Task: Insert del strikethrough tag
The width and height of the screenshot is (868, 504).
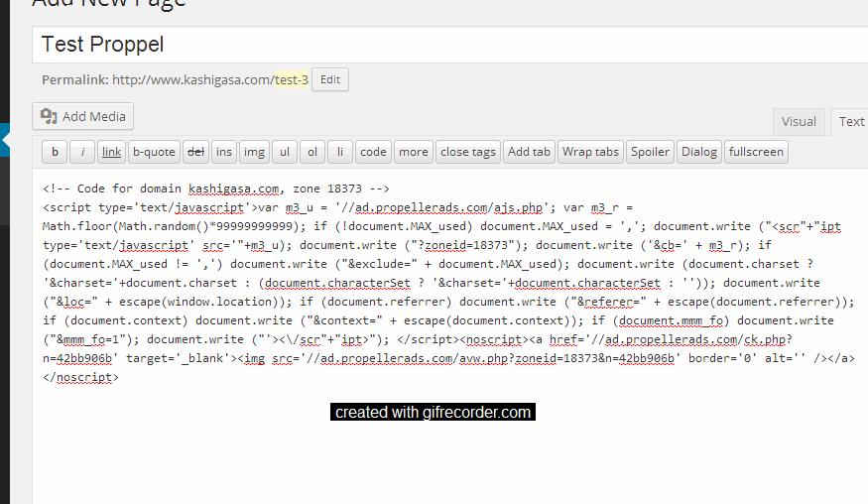Action: [196, 152]
